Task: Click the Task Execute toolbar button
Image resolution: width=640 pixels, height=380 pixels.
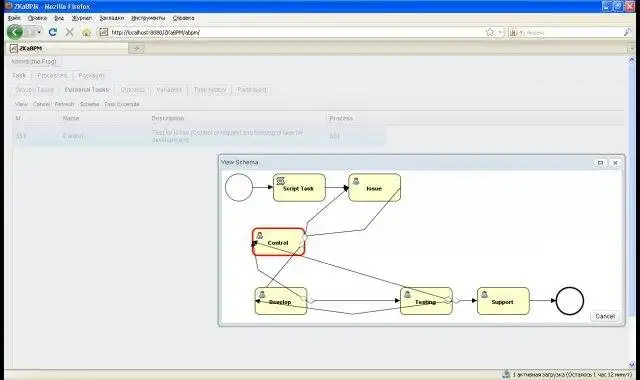Action: tap(122, 104)
